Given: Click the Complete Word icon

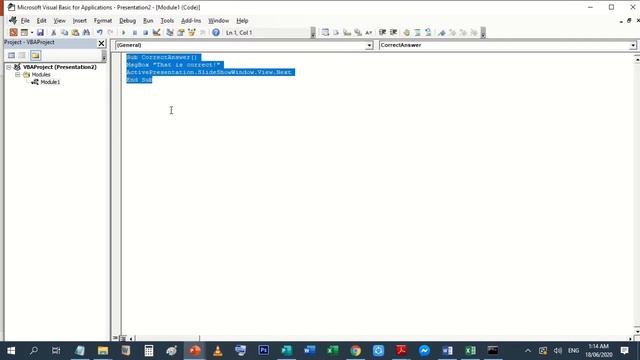Looking at the screenshot, I should pos(369,32).
